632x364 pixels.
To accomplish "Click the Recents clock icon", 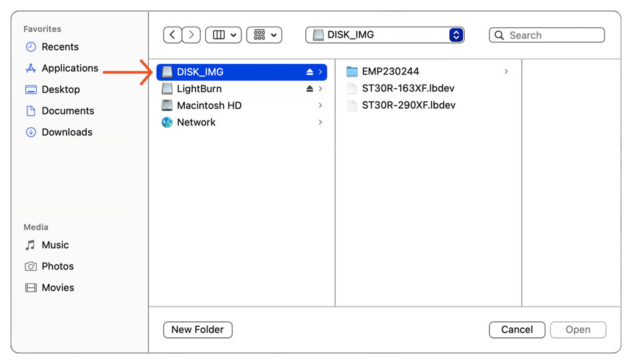I will pyautogui.click(x=31, y=47).
